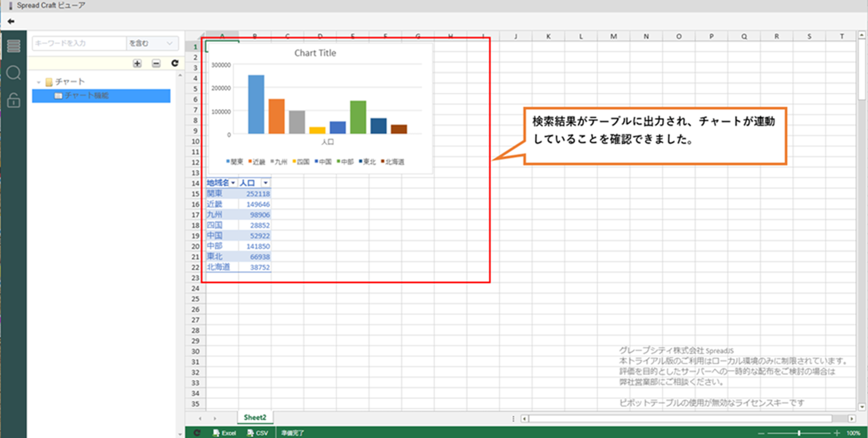
Task: Open the 地域名 column filter dropdown
Action: 233,183
